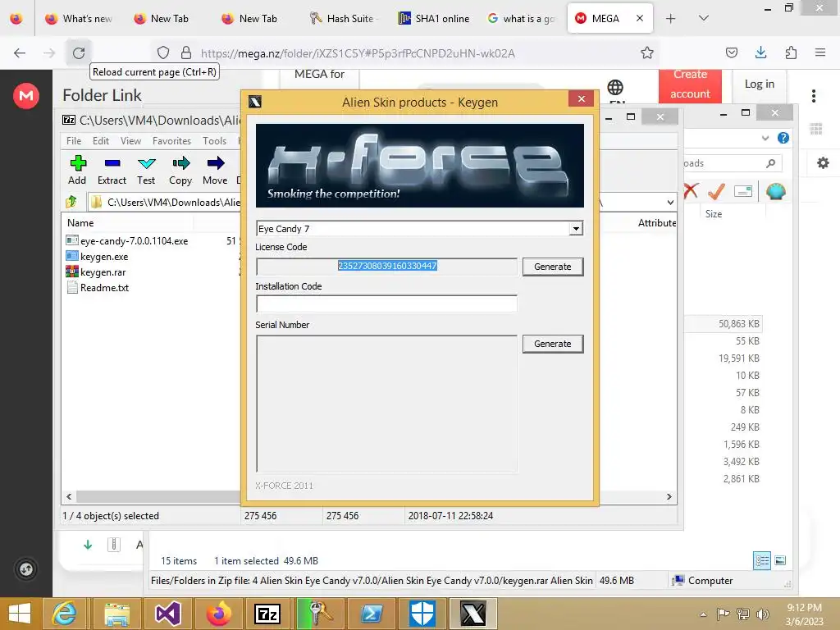Viewport: 840px width, 630px height.
Task: Show hidden system tray icons
Action: [x=703, y=614]
